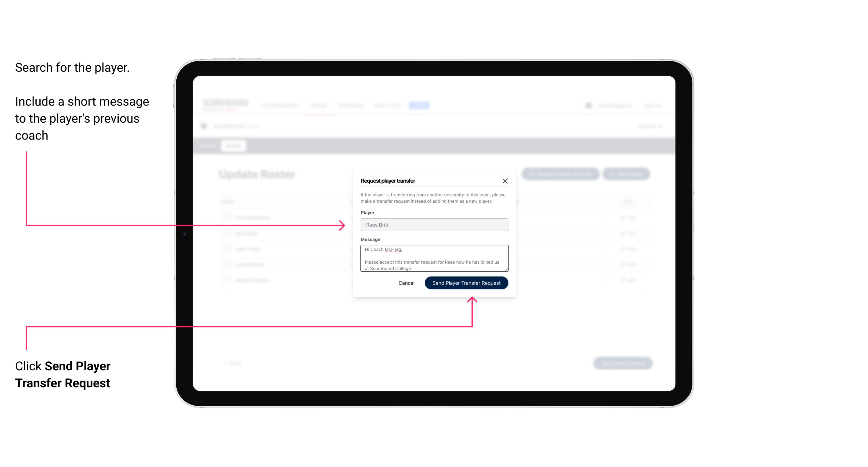The height and width of the screenshot is (467, 868).
Task: Click the transfer request modal icon
Action: [505, 181]
